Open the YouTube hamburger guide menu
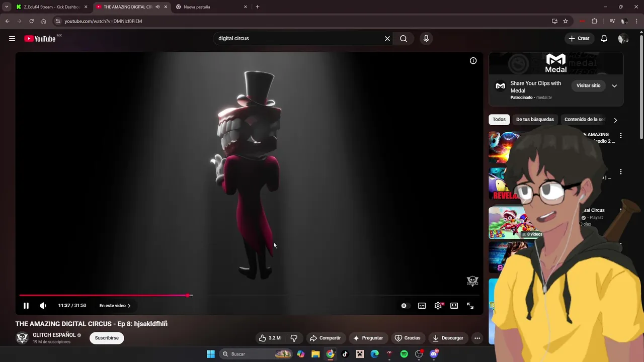This screenshot has height=362, width=644. point(12,39)
